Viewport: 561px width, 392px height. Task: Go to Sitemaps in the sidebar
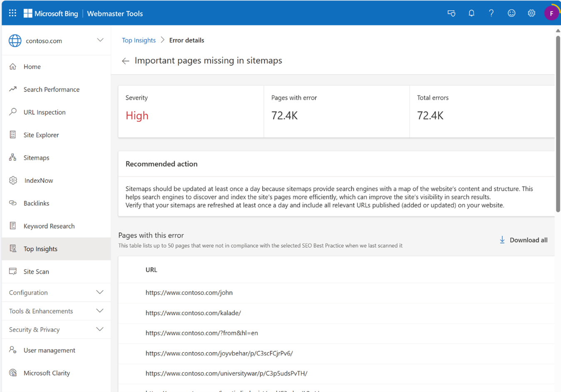[x=36, y=158]
